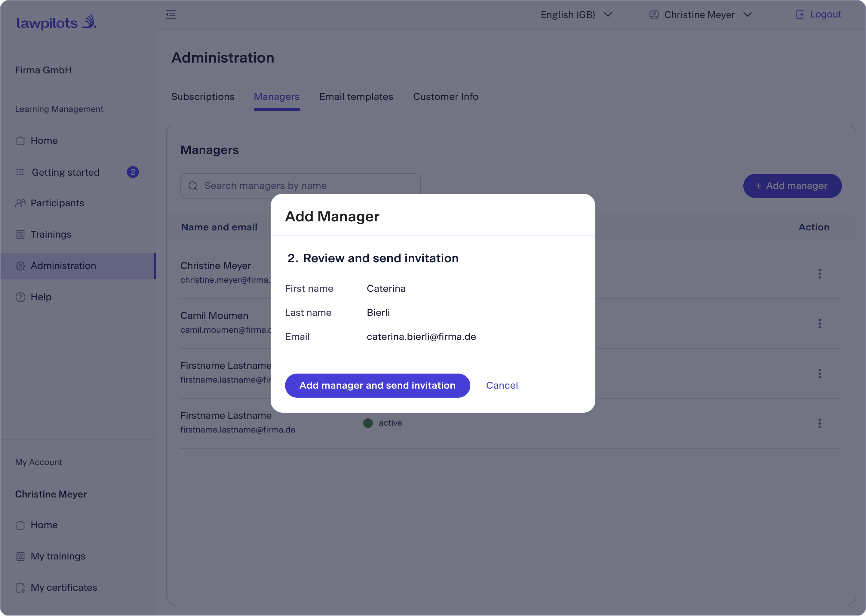Screen dimensions: 866x616
Task: Expand the Christine Meyer account dropdown
Action: point(700,15)
